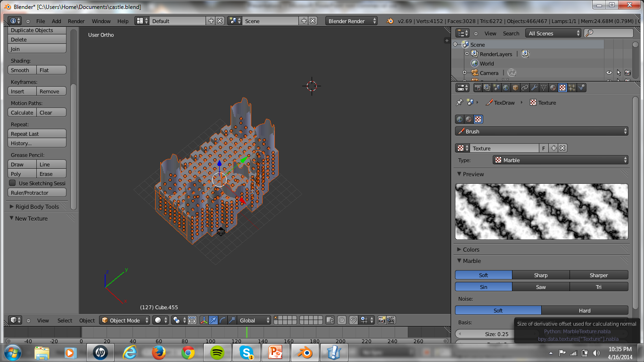
Task: Select the Object Constraints link icon
Action: point(525,87)
